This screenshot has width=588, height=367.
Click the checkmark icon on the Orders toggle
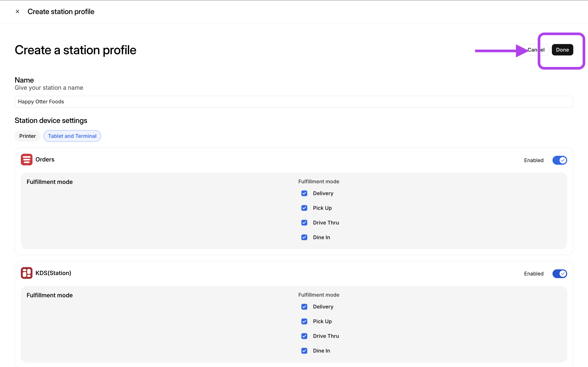562,160
